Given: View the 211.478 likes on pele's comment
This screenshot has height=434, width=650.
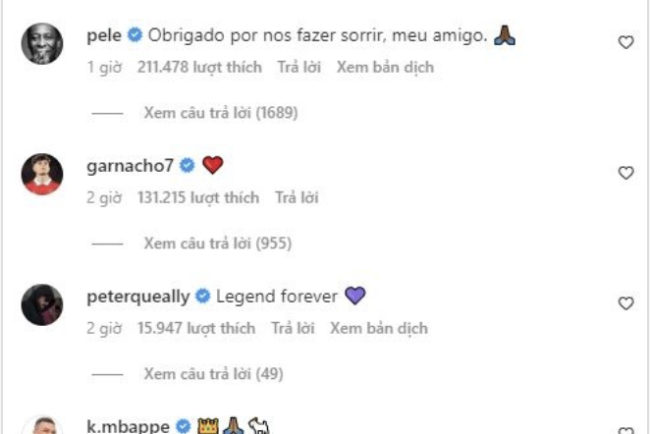Looking at the screenshot, I should pyautogui.click(x=200, y=67).
